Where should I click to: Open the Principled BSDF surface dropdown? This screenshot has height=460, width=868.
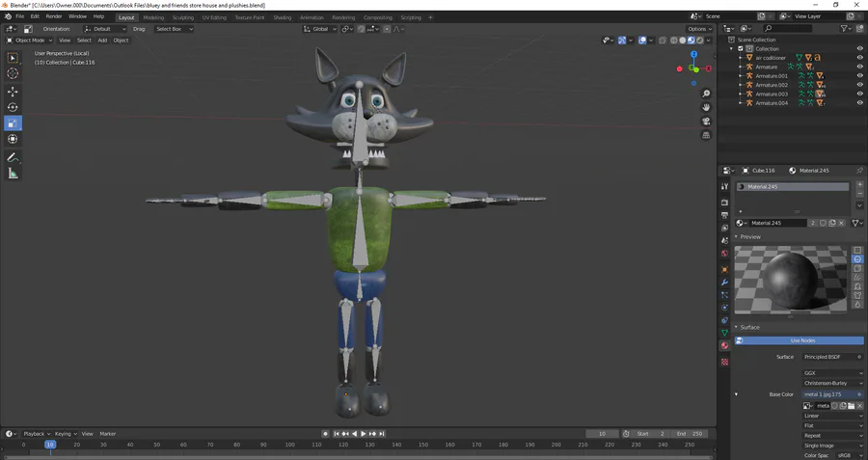tap(832, 357)
